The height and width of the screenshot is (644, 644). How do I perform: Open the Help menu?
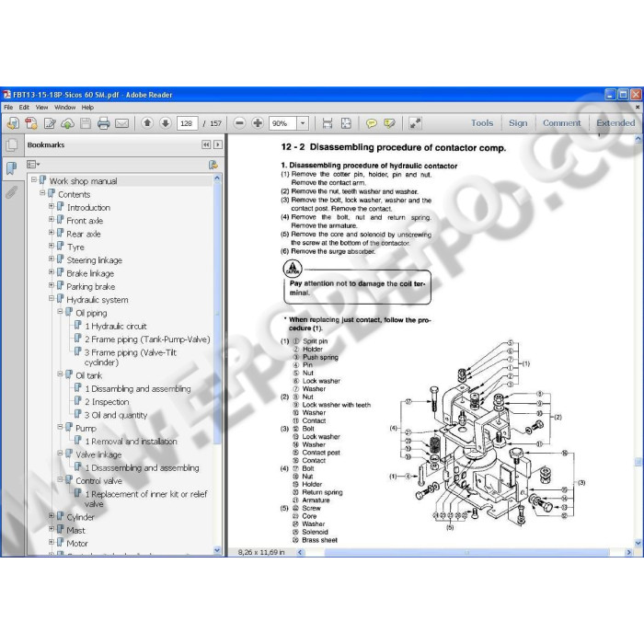coord(87,108)
